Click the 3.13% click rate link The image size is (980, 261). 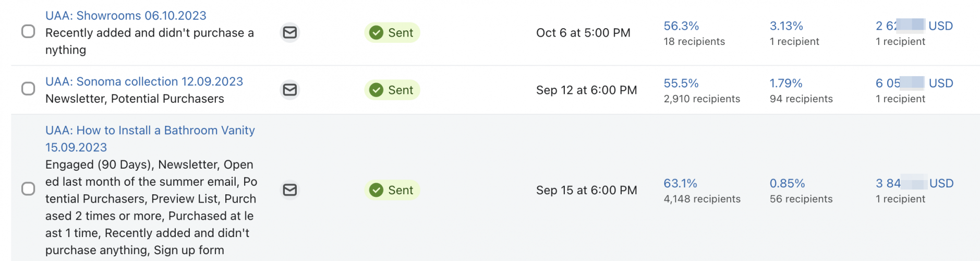tap(786, 26)
